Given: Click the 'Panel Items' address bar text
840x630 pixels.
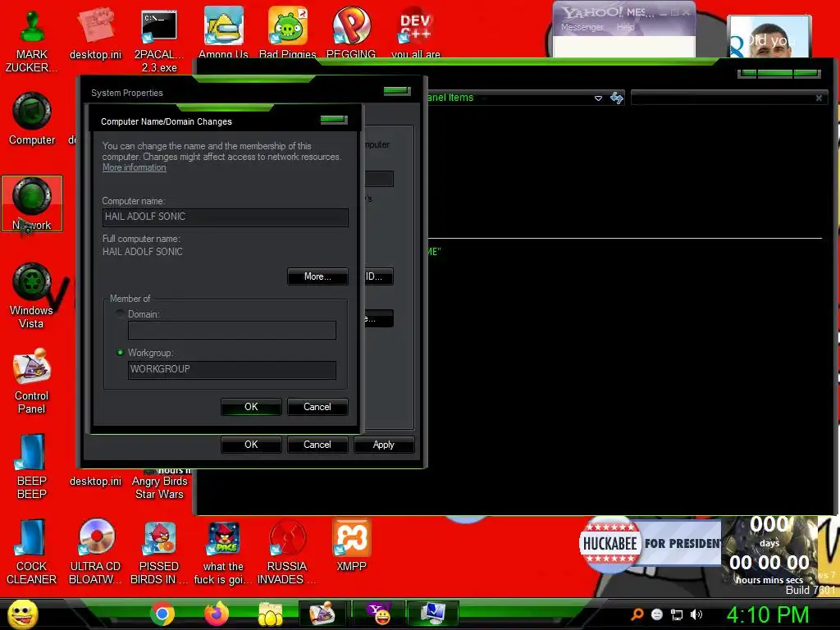Looking at the screenshot, I should [x=450, y=98].
